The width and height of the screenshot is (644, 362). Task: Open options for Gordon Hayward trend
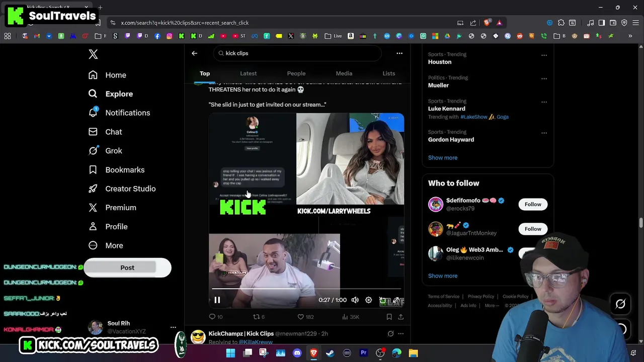(x=544, y=133)
